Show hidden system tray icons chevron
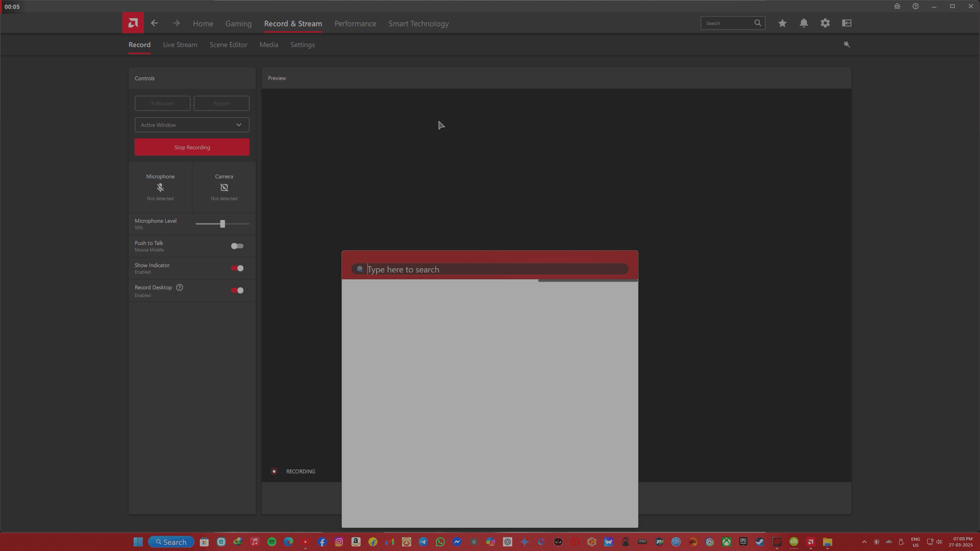980x551 pixels. click(864, 542)
